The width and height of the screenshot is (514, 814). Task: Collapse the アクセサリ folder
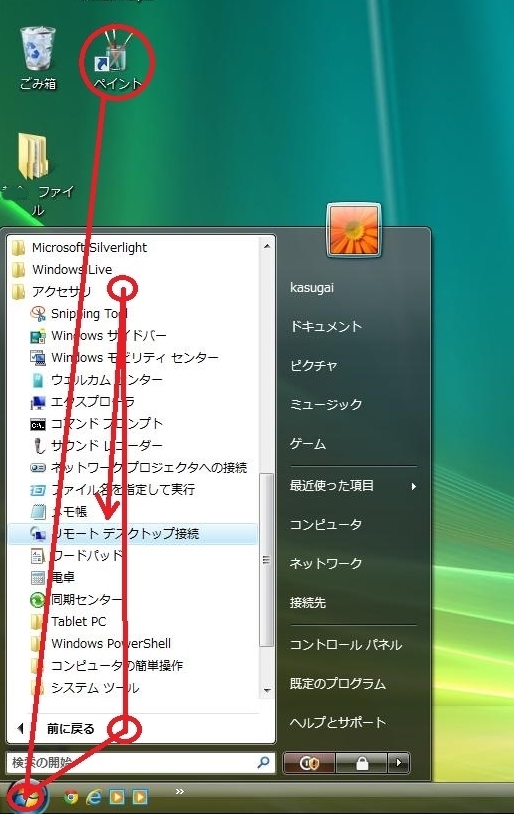click(x=51, y=292)
